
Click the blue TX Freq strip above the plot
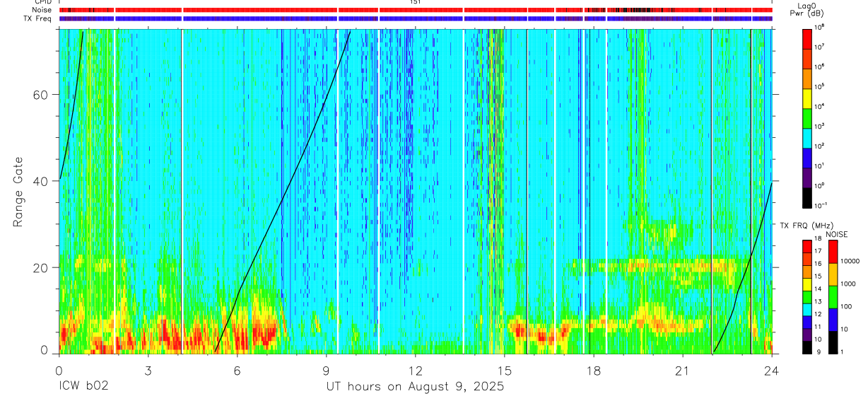pos(416,18)
